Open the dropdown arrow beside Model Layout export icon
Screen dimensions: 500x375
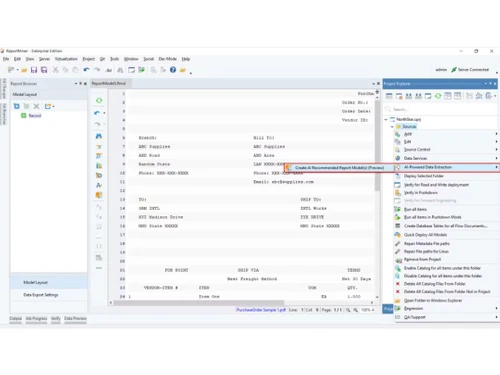point(53,107)
